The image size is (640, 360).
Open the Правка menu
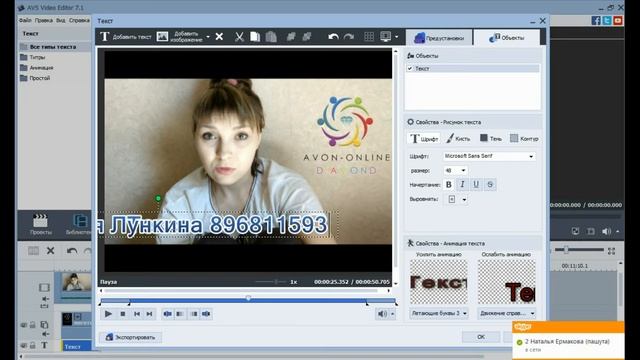[x=43, y=20]
